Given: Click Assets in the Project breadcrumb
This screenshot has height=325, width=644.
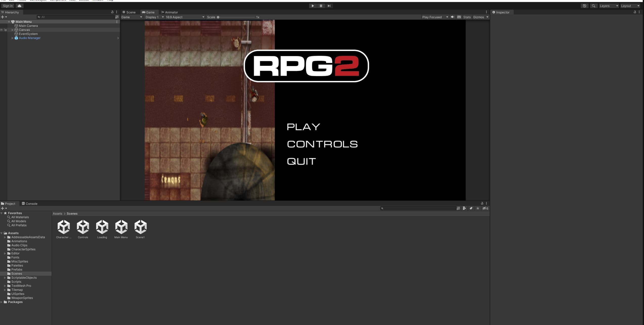Looking at the screenshot, I should click(57, 214).
